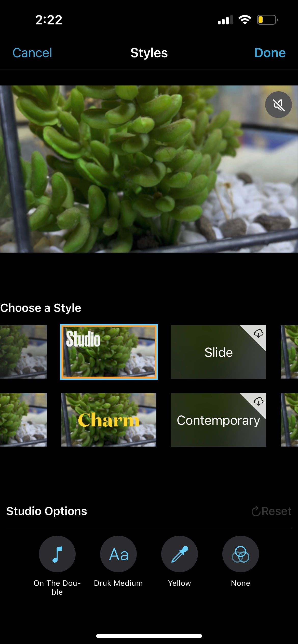Image resolution: width=298 pixels, height=644 pixels.
Task: Reset the Studio Options
Action: click(x=272, y=511)
